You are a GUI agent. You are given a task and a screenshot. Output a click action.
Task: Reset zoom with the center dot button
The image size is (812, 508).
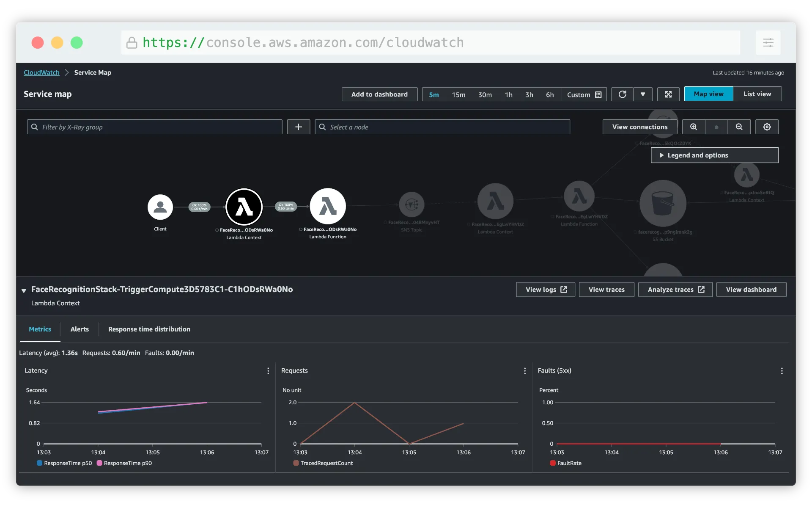(x=716, y=127)
